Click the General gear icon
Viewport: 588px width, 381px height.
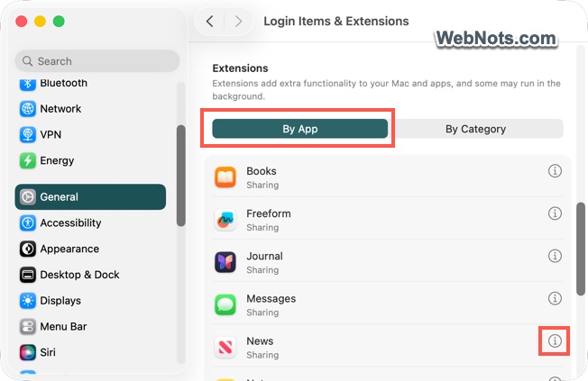(x=27, y=196)
